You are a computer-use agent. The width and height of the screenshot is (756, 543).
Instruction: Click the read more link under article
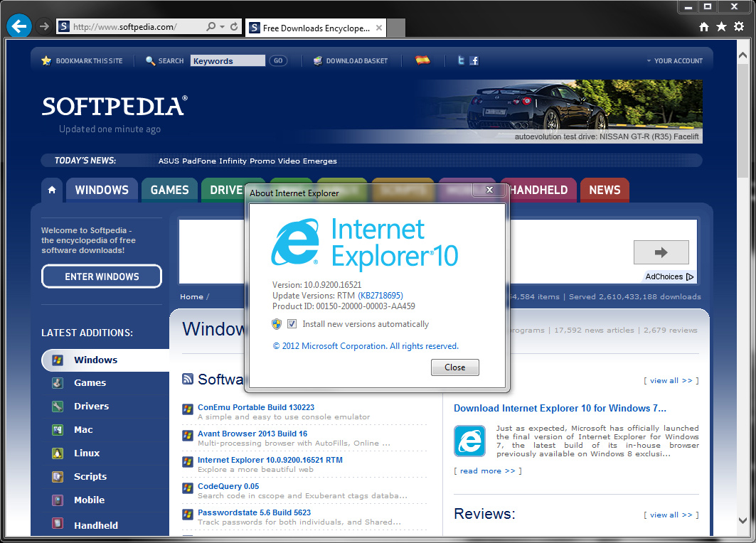coord(487,471)
